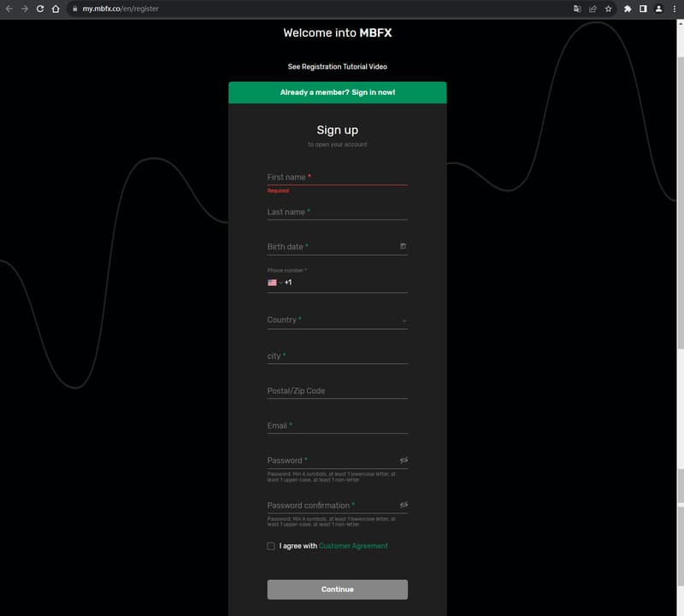Check the I agree with checkbox
Screen dimensions: 684x616
pyautogui.click(x=271, y=546)
